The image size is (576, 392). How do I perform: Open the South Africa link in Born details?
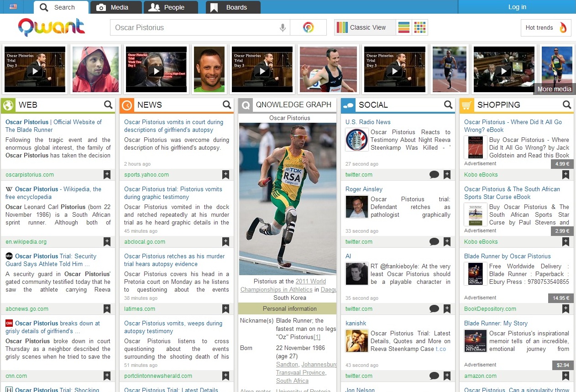(x=292, y=381)
